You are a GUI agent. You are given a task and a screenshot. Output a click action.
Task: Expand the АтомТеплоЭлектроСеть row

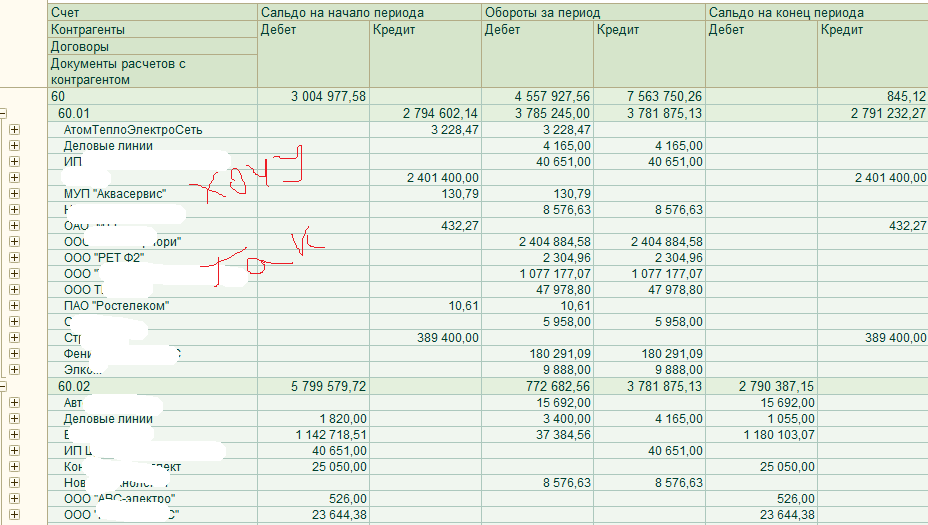pyautogui.click(x=14, y=130)
